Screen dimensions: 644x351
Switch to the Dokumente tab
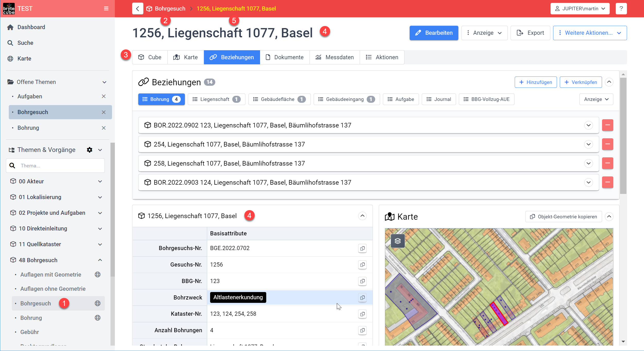[285, 57]
